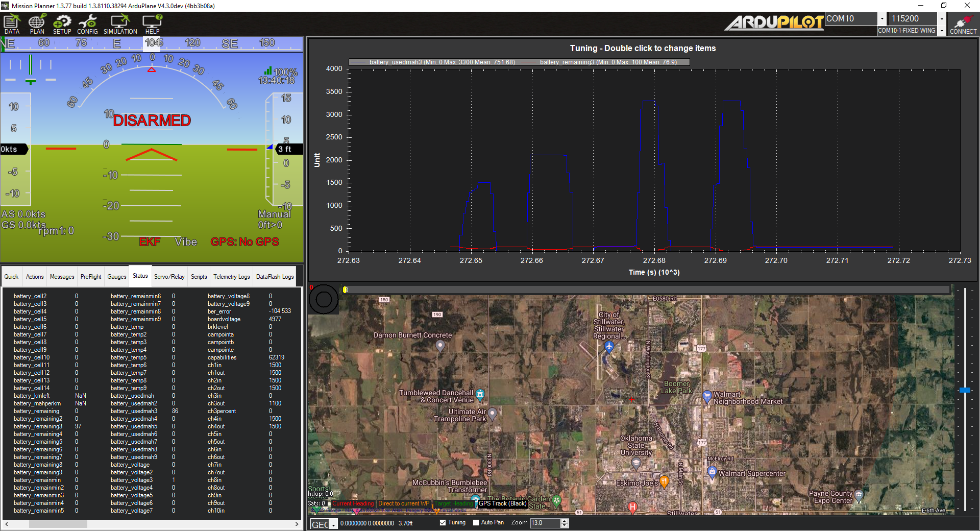Viewport: 980px width, 531px height.
Task: Click the Vibe status on HUD
Action: tap(186, 242)
